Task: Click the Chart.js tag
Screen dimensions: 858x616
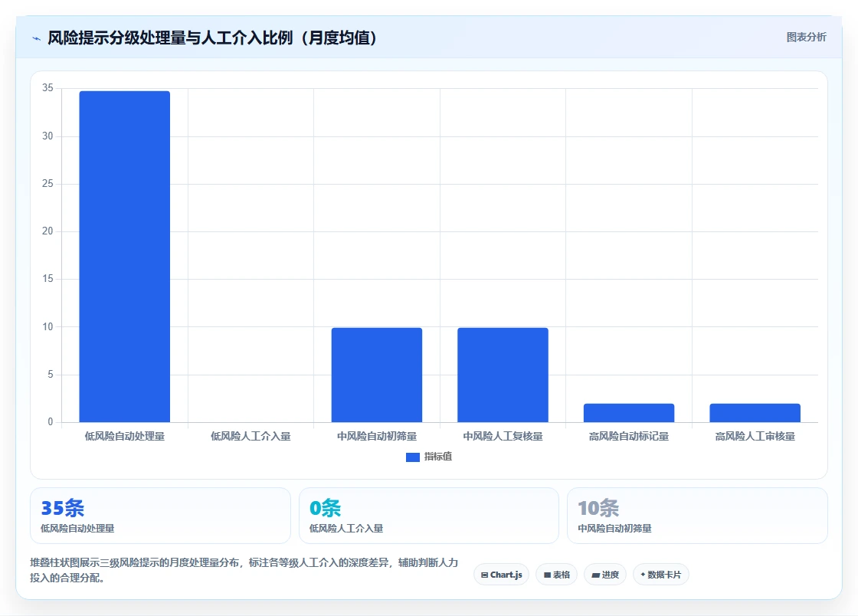Action: pos(501,575)
